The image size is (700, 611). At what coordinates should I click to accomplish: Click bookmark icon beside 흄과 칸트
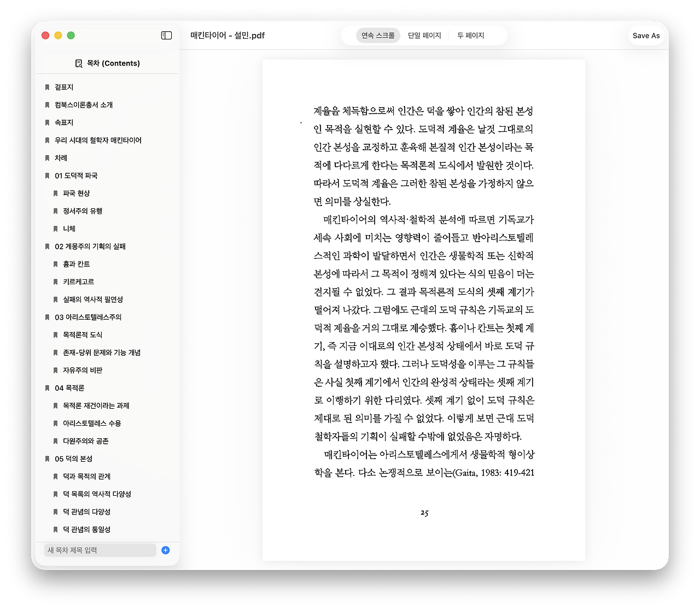55,264
